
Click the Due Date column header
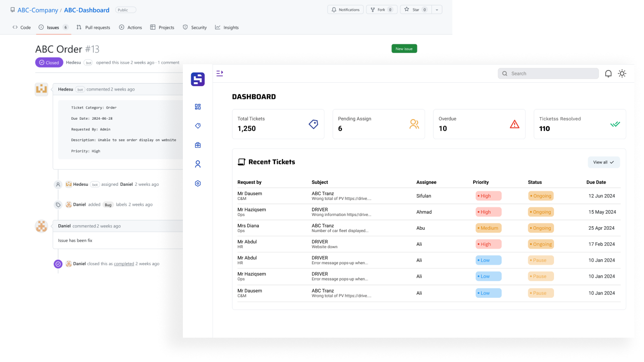click(596, 182)
